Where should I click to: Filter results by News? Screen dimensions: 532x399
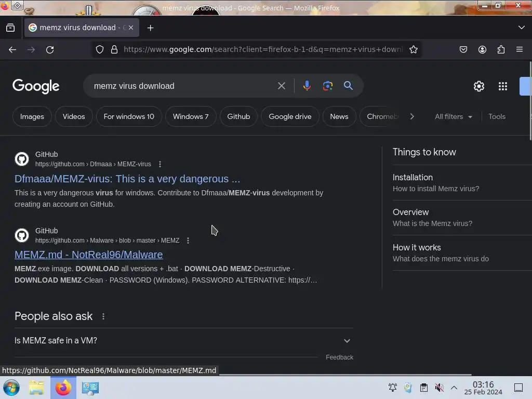pyautogui.click(x=339, y=116)
